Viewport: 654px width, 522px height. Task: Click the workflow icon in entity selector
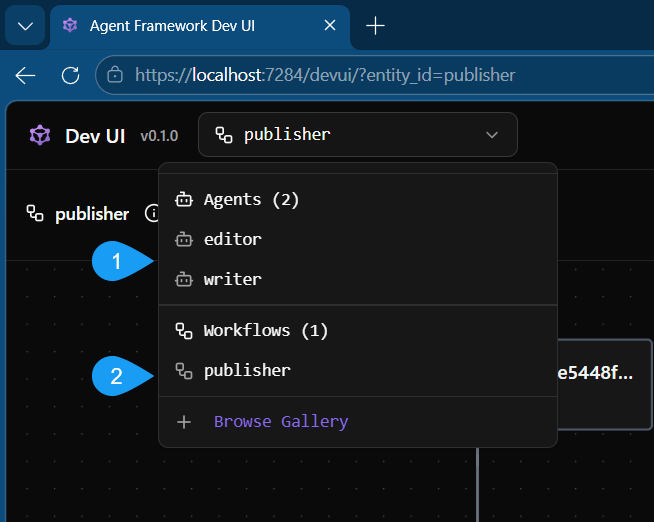[x=224, y=135]
